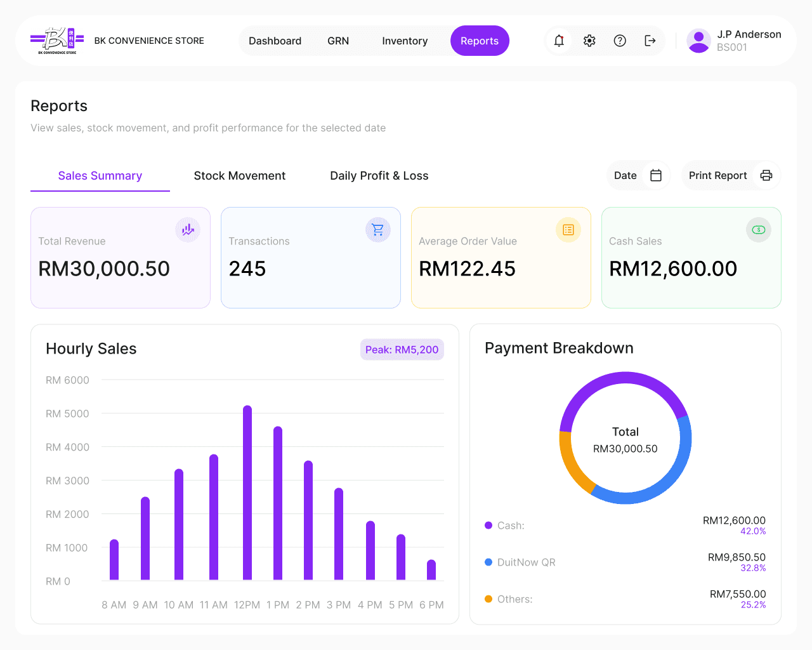Click the RM7,550.00 Others amount

click(x=738, y=594)
